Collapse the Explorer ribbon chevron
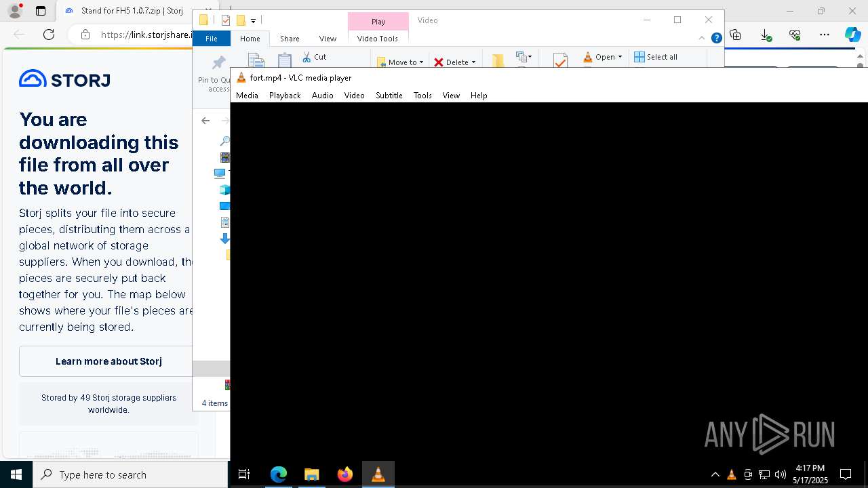Screen dimensions: 868x488 tap(703, 39)
